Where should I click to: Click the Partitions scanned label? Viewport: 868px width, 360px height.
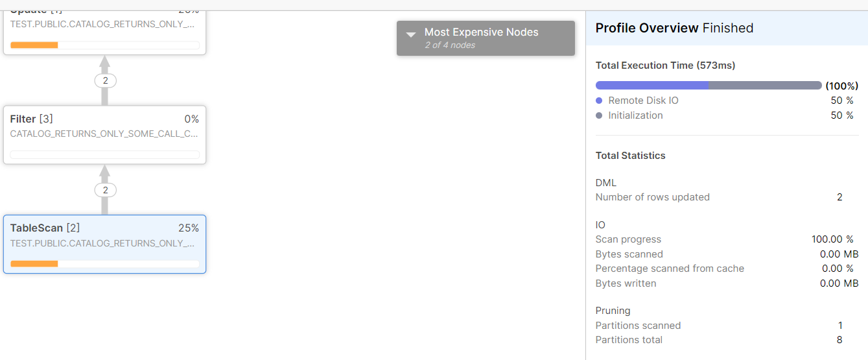coord(638,326)
